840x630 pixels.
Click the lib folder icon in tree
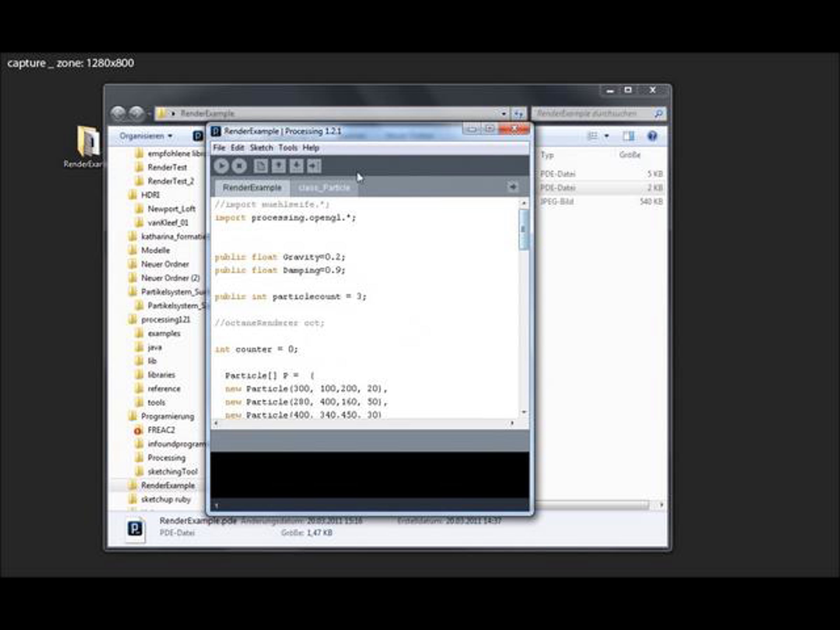point(139,361)
